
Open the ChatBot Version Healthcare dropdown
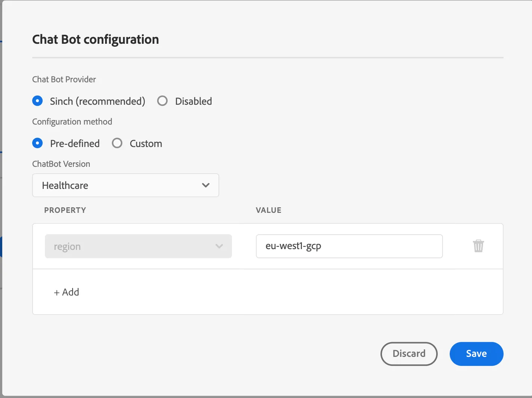(x=126, y=185)
